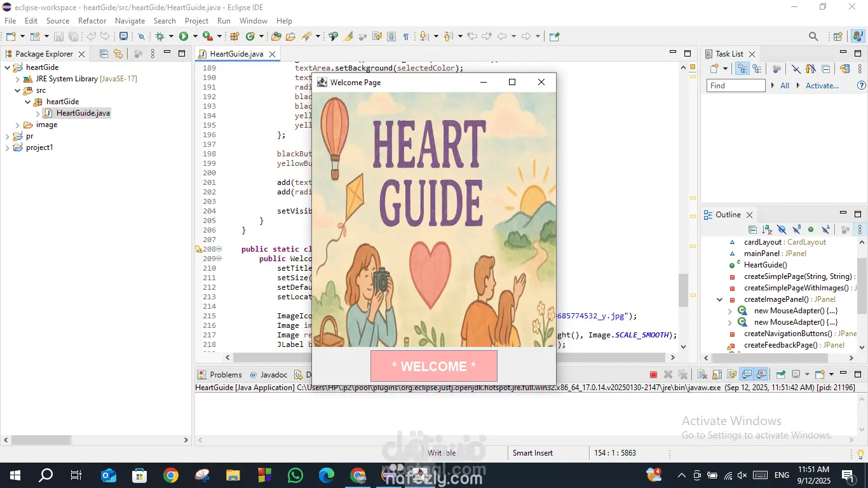This screenshot has height=488, width=868.
Task: Click Collapse All icon in Outline view
Action: [752, 229]
